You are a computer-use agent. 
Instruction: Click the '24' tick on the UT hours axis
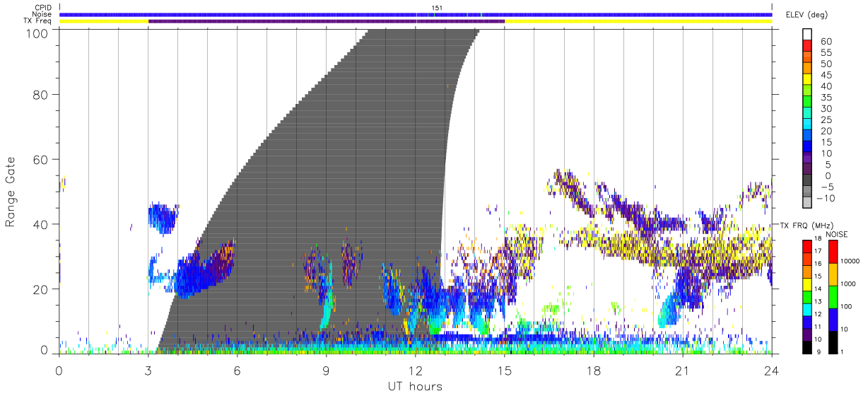coord(771,371)
